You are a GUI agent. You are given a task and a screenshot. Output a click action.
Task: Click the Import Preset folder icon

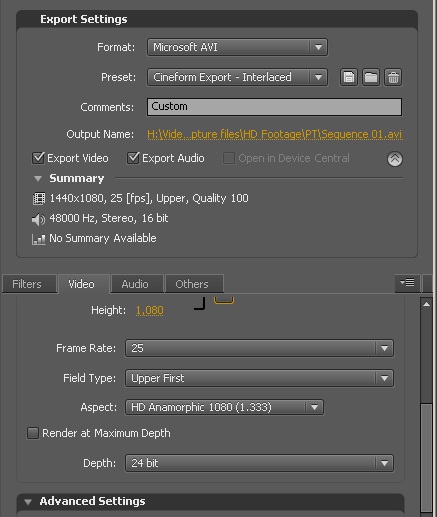[371, 77]
